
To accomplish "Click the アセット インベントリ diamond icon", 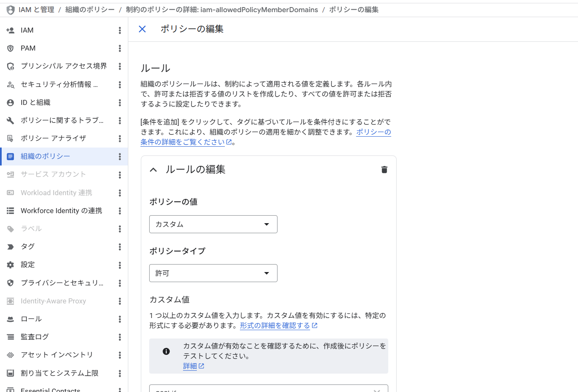I will coord(10,355).
